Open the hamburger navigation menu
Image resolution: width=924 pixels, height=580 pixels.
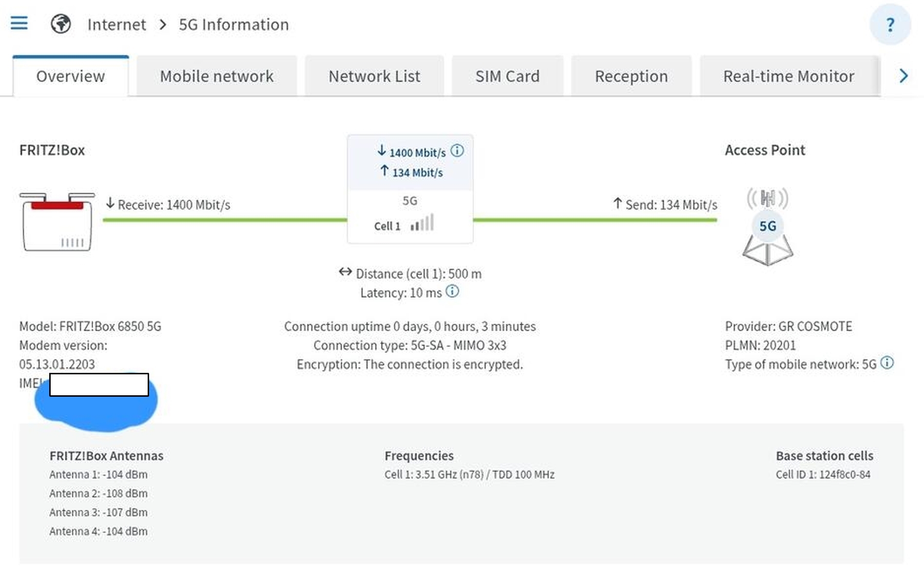pyautogui.click(x=19, y=23)
